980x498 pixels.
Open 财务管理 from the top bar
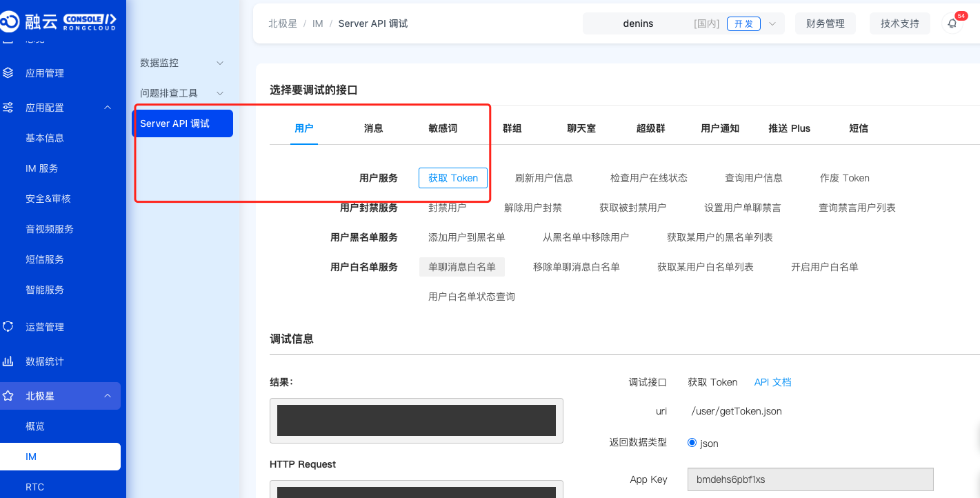(x=826, y=23)
